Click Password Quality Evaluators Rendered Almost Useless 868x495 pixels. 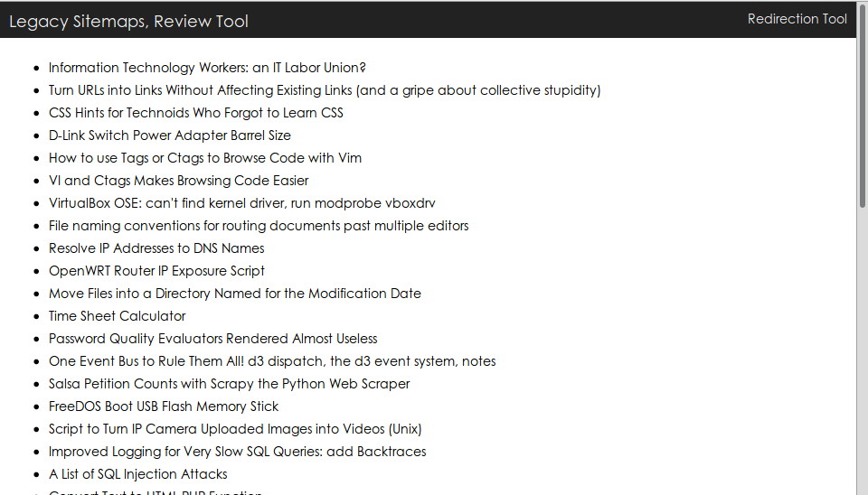coord(212,339)
